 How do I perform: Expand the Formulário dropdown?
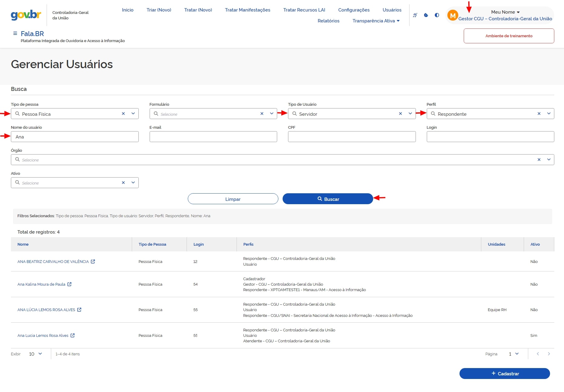[x=272, y=114]
